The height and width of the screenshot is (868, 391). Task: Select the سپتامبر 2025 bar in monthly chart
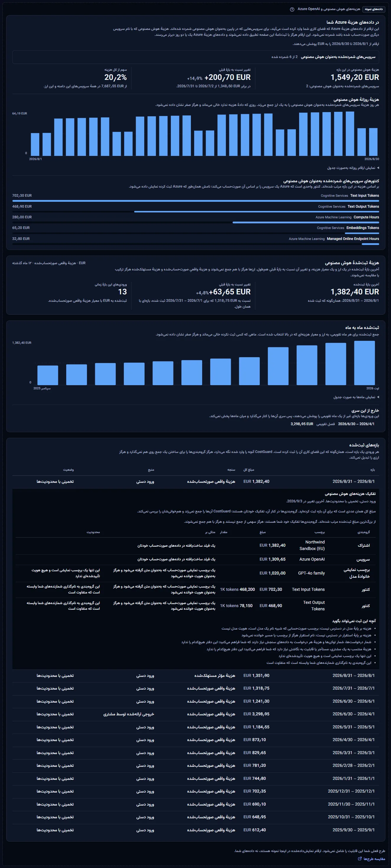coord(48,375)
